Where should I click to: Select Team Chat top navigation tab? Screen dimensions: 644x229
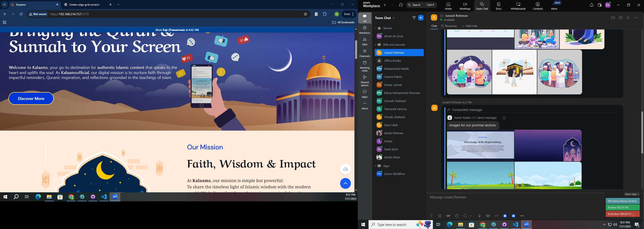pyautogui.click(x=482, y=6)
